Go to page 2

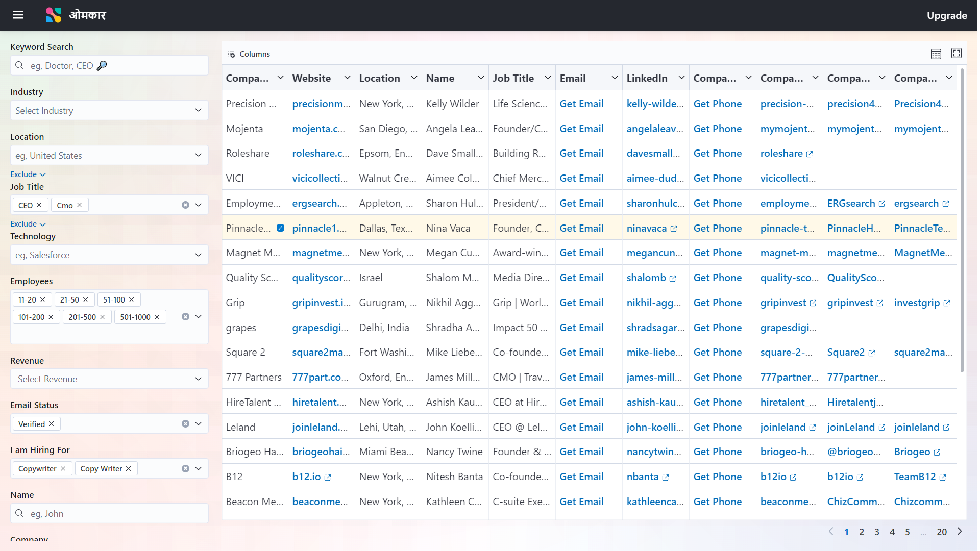point(862,532)
